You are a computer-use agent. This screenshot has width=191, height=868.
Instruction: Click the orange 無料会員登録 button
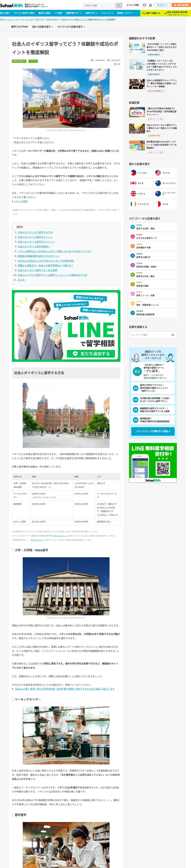181,5
